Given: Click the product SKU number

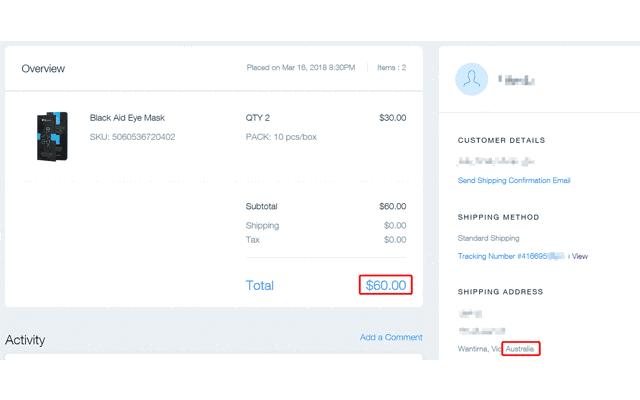Looking at the screenshot, I should (x=132, y=137).
